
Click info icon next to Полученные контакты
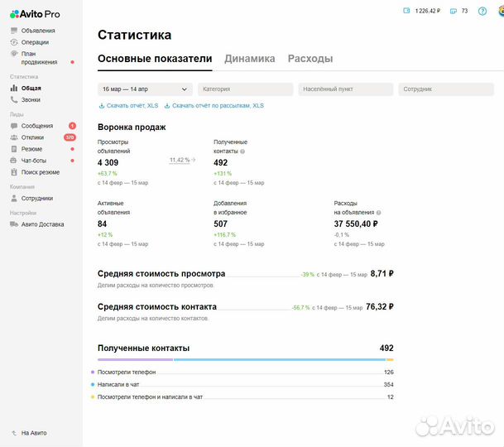pos(242,151)
